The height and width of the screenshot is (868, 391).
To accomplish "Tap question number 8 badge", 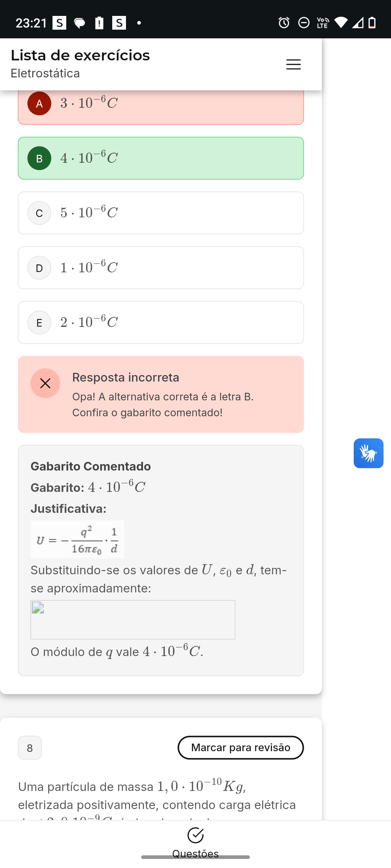I will tap(30, 748).
